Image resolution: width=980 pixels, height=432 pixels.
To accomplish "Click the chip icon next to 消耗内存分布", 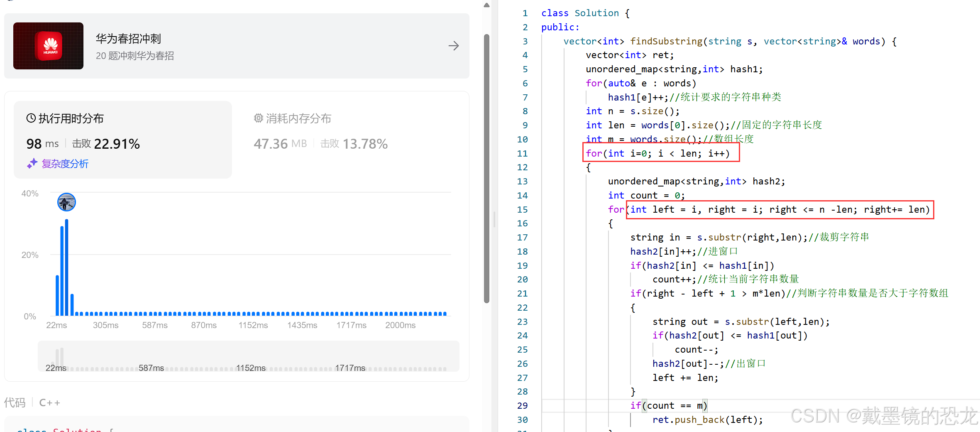I will pos(259,118).
